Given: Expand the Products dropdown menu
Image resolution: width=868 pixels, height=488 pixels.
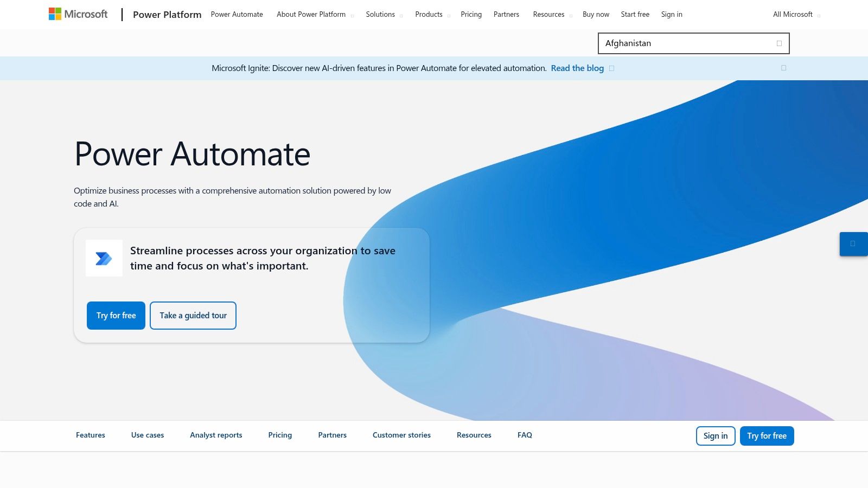Looking at the screenshot, I should 432,15.
